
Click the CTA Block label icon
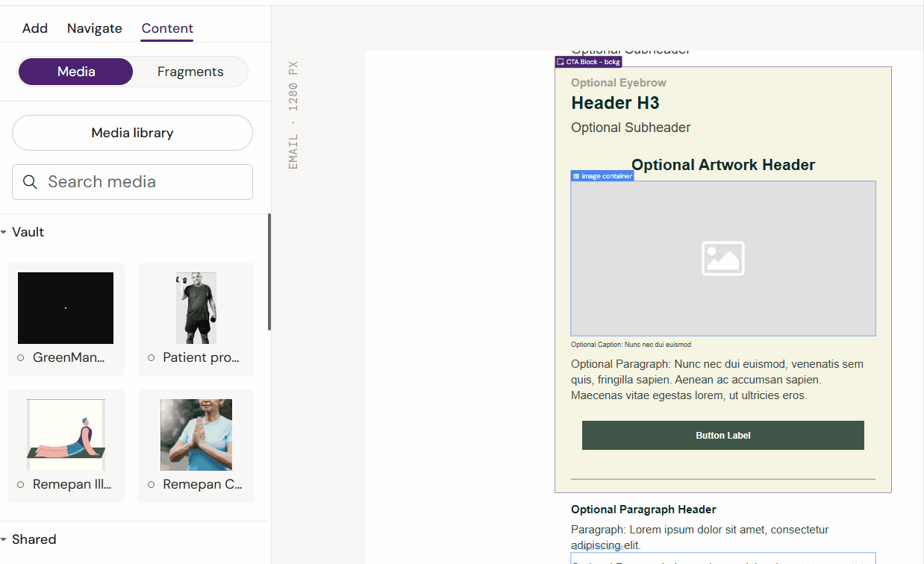(561, 62)
